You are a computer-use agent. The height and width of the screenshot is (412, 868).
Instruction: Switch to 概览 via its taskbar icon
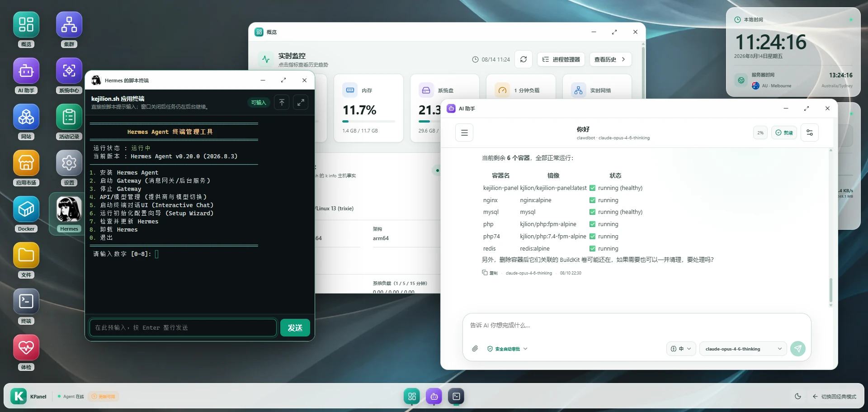pyautogui.click(x=412, y=396)
